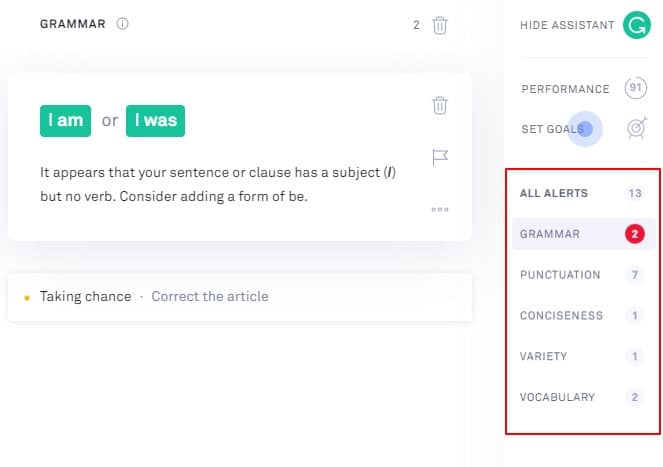This screenshot has width=663, height=467.
Task: Open the three-dot more options menu
Action: [440, 209]
